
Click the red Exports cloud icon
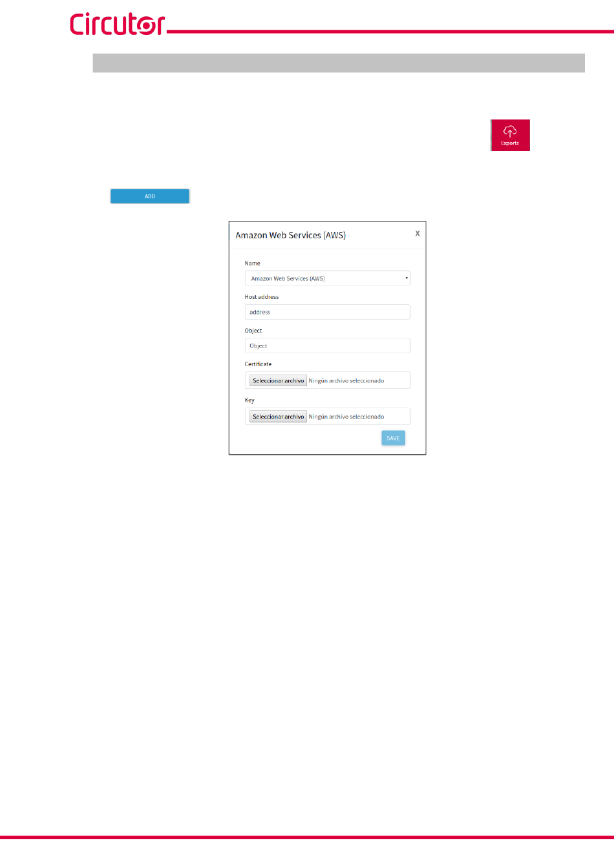(510, 135)
